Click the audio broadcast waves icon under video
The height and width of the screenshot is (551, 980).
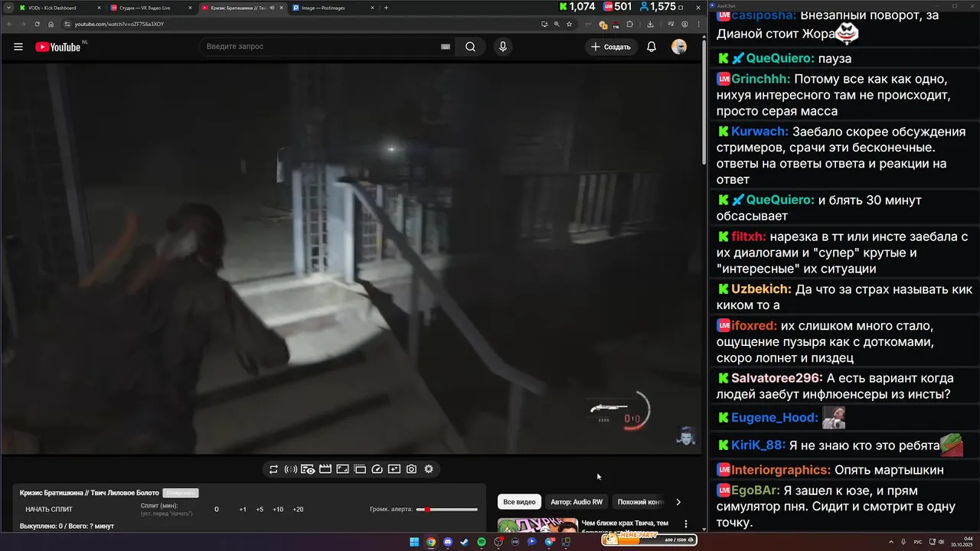pyautogui.click(x=291, y=469)
